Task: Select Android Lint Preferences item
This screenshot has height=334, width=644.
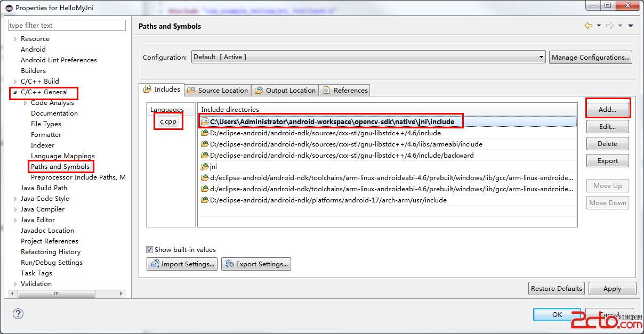Action: pos(59,60)
